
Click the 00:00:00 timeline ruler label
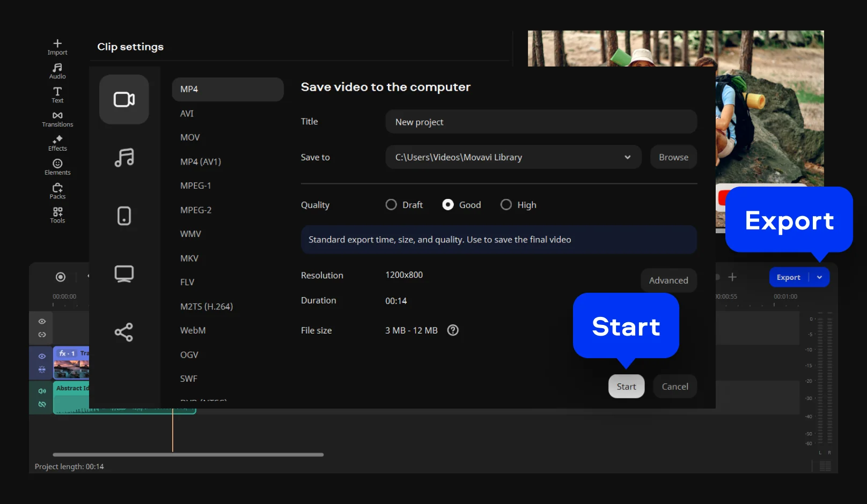(64, 297)
